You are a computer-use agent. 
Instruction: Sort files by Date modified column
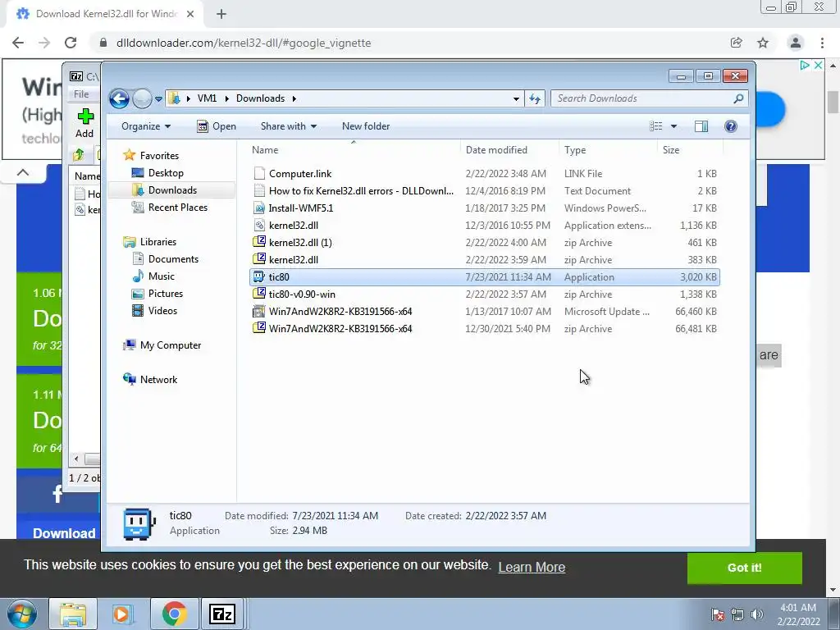pyautogui.click(x=509, y=150)
